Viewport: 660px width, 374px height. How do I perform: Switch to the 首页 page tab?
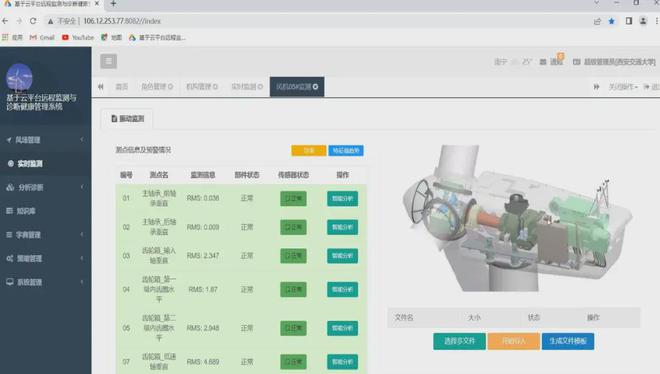[122, 87]
